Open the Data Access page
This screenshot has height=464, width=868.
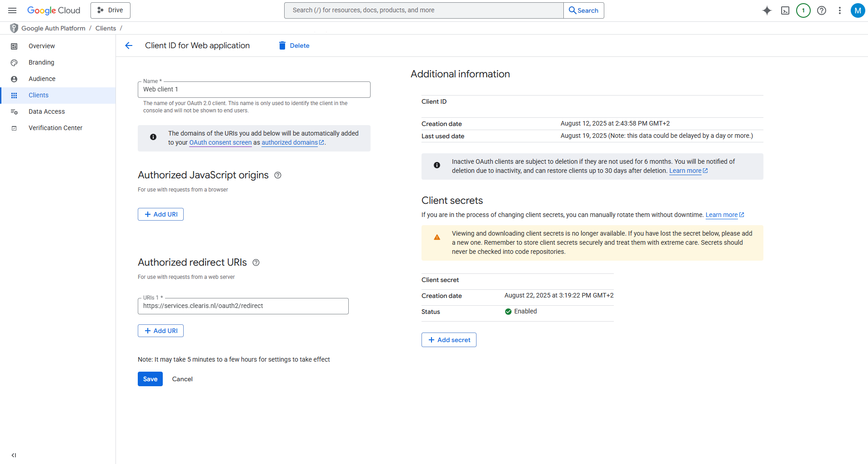click(x=46, y=111)
